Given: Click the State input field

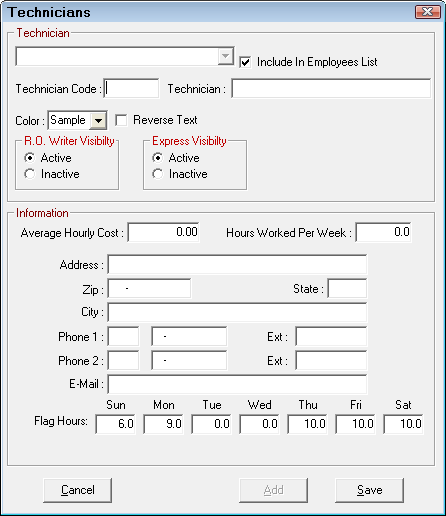Looking at the screenshot, I should tap(347, 289).
